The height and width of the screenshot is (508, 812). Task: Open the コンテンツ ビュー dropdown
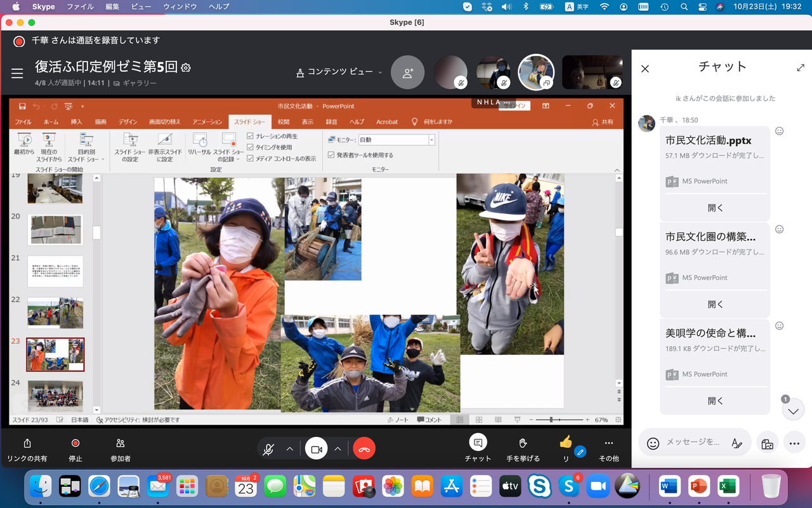click(x=340, y=72)
